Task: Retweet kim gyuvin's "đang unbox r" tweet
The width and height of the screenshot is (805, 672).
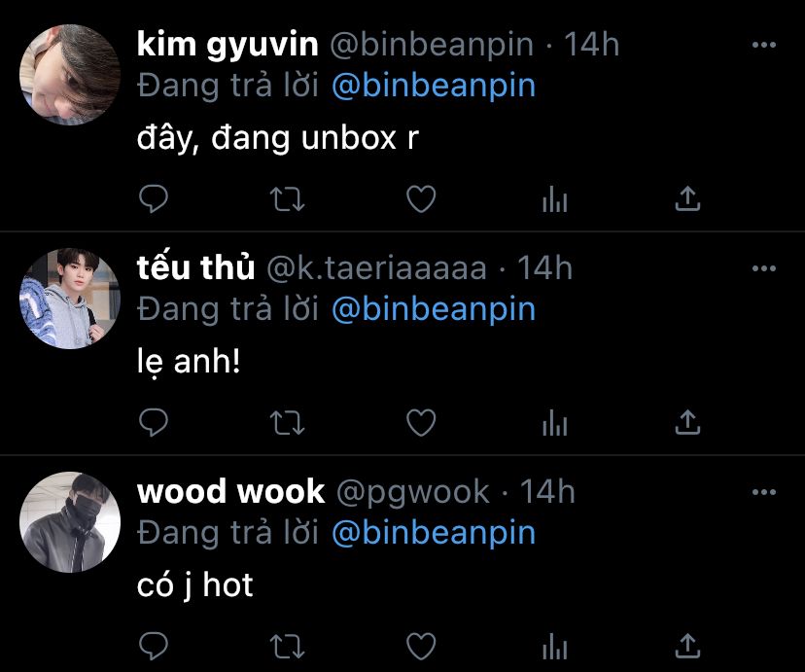Action: (x=288, y=199)
